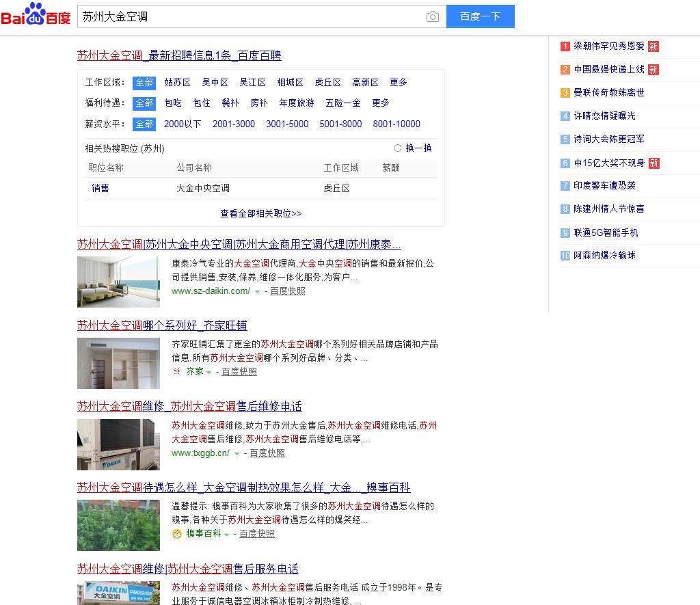Filter by 相城区 work area
700x605 pixels.
click(x=290, y=83)
